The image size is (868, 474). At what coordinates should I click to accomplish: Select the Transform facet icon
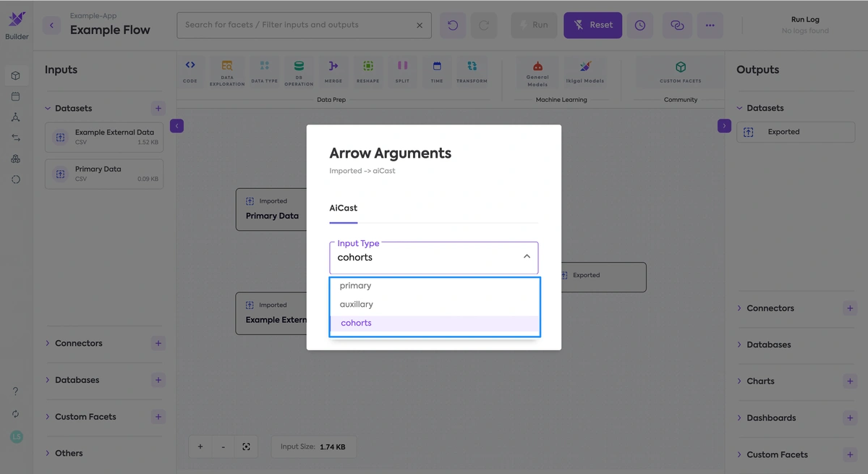472,66
